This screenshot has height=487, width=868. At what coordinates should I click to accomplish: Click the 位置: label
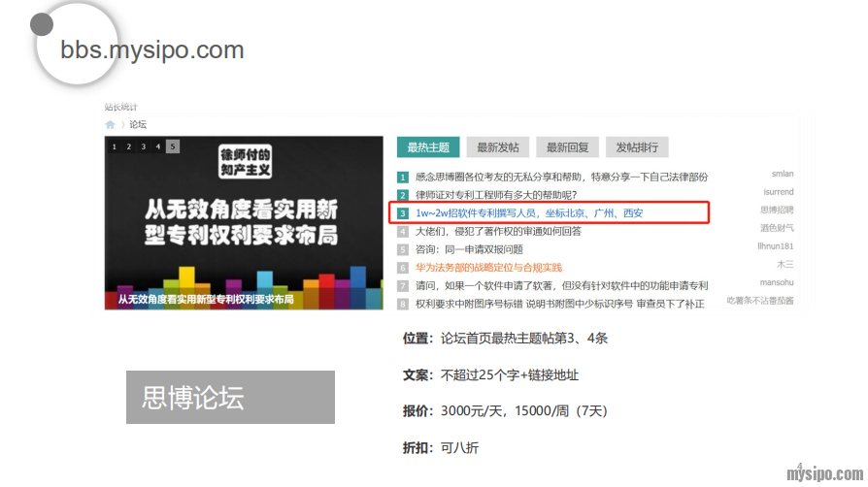[x=417, y=339]
